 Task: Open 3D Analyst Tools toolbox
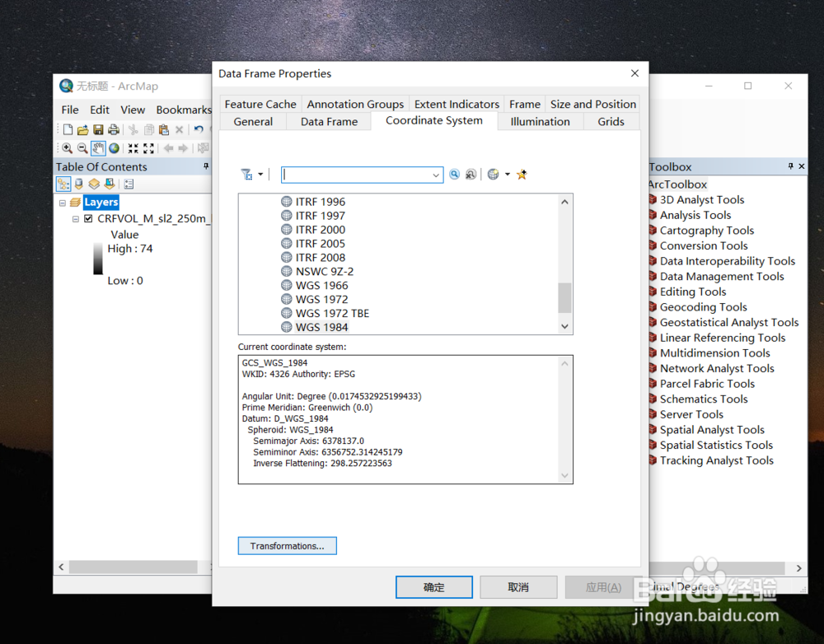701,199
